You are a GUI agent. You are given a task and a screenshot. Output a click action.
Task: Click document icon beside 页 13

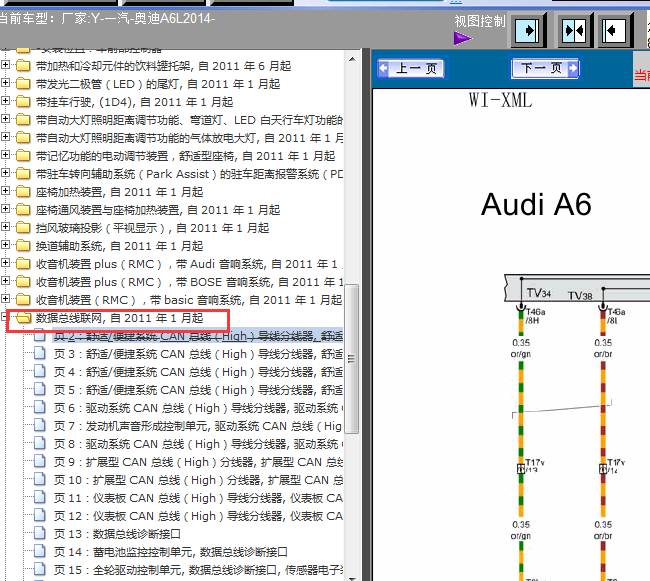tap(40, 533)
